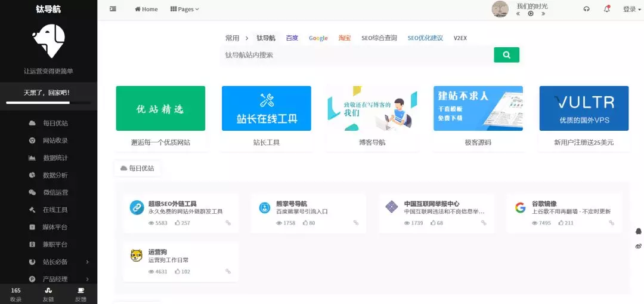Click link icon on 超级SEO外链工具 card
Image resolution: width=644 pixels, height=304 pixels.
228,223
